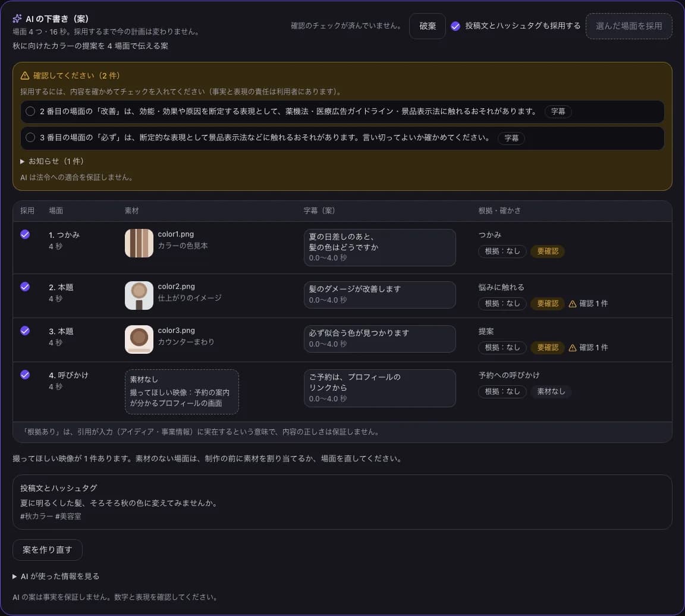Click the 根拠：なし badge in the 悩みに触れる row
The height and width of the screenshot is (616, 685).
[502, 304]
